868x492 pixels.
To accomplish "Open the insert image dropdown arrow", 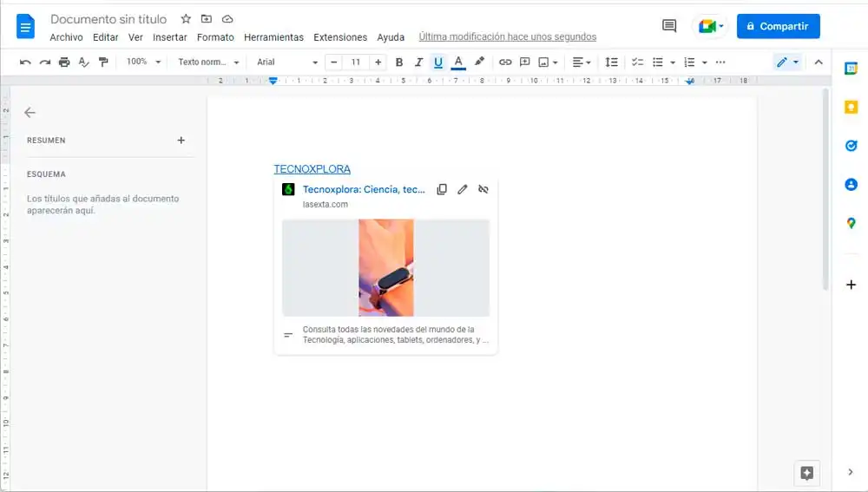I will (x=556, y=62).
